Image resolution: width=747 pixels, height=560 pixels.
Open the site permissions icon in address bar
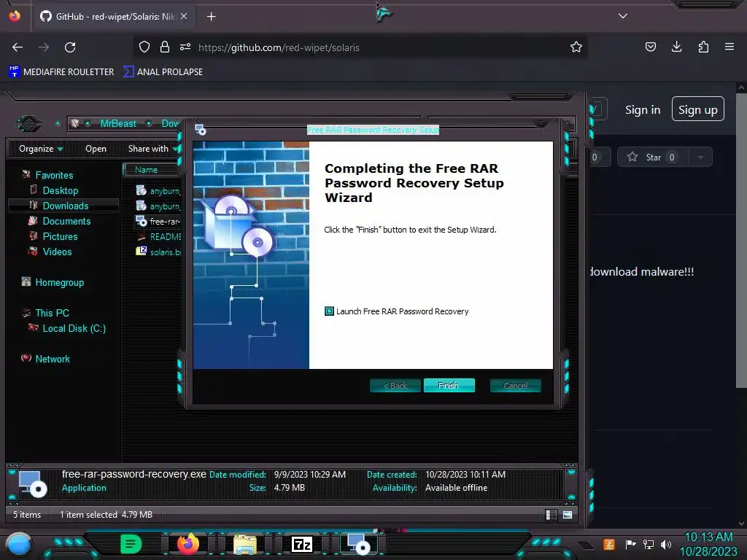[185, 47]
